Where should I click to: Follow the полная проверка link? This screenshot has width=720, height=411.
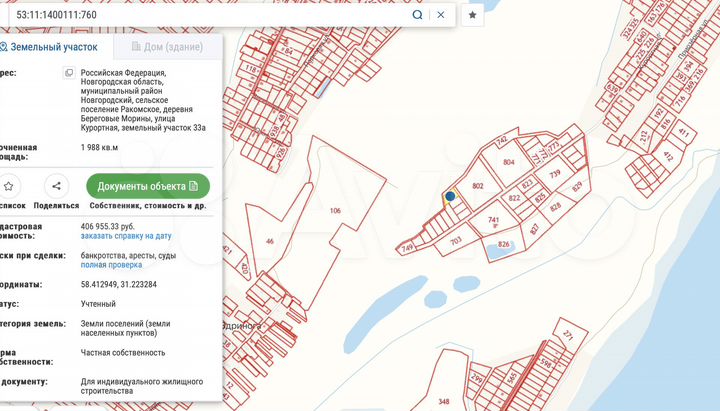pyautogui.click(x=112, y=265)
